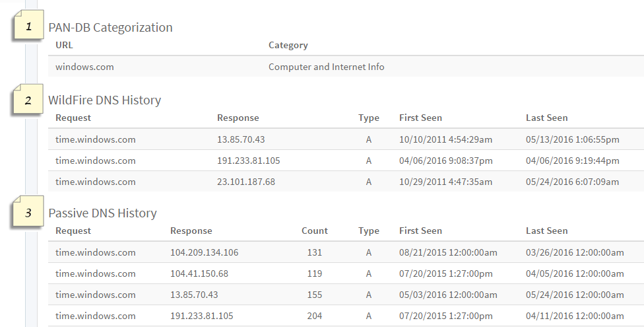Click the URL column header in PAN-DB

pyautogui.click(x=65, y=46)
